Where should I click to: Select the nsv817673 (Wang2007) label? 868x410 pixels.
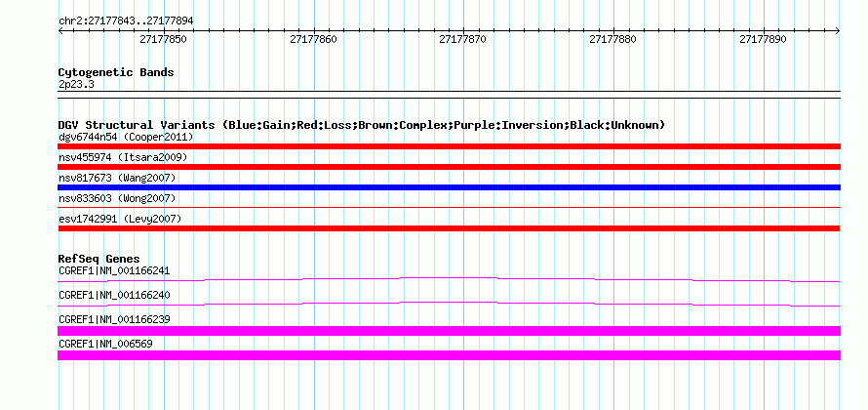(117, 178)
